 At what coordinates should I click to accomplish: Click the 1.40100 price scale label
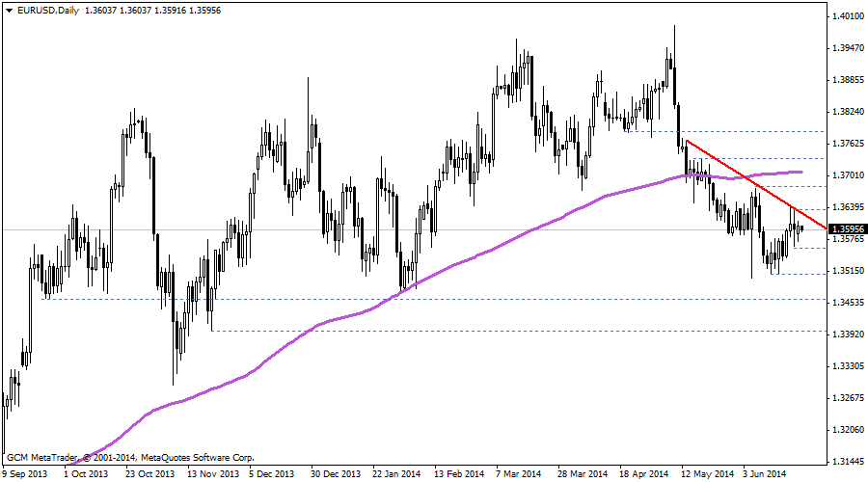[848, 16]
